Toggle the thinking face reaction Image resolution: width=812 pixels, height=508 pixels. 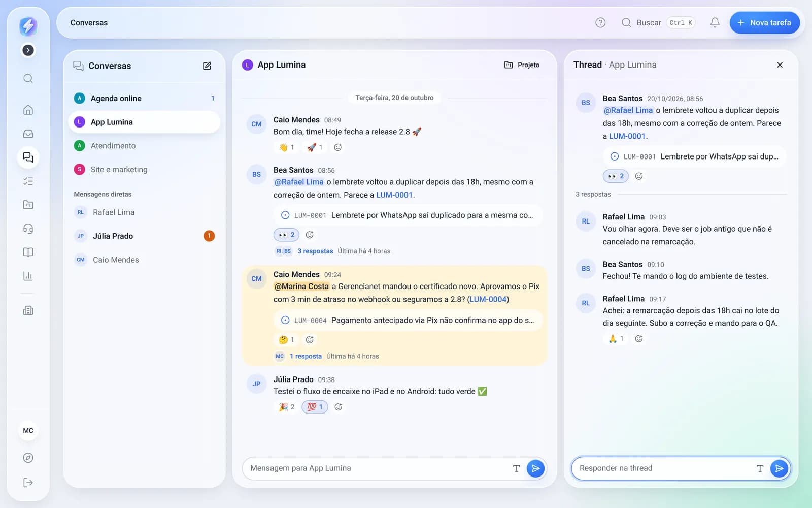(x=287, y=340)
